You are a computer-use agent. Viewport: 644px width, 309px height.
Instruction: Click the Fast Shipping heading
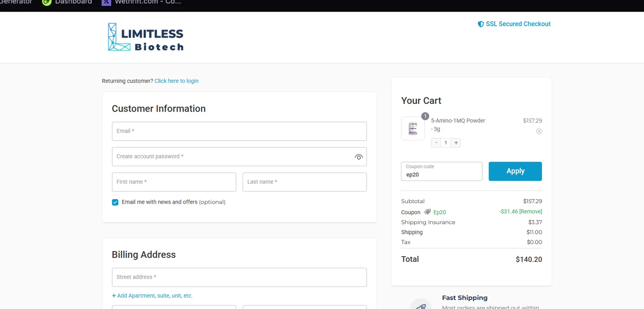[x=465, y=298]
